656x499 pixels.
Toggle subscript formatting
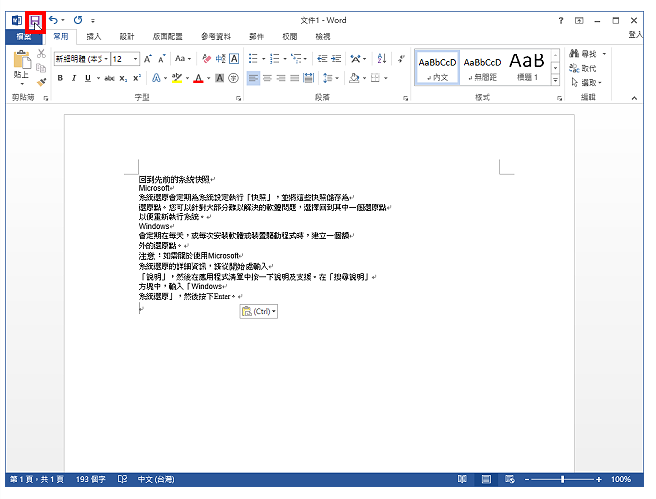click(123, 78)
